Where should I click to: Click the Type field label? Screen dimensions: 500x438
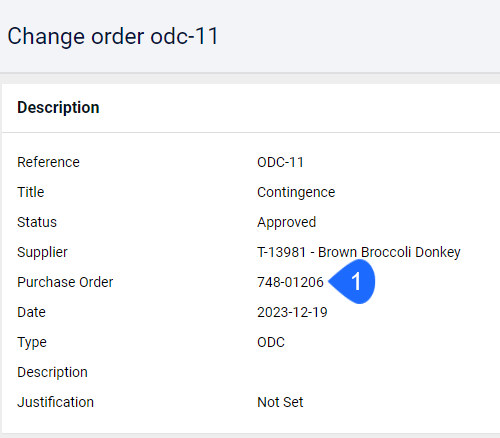[32, 343]
